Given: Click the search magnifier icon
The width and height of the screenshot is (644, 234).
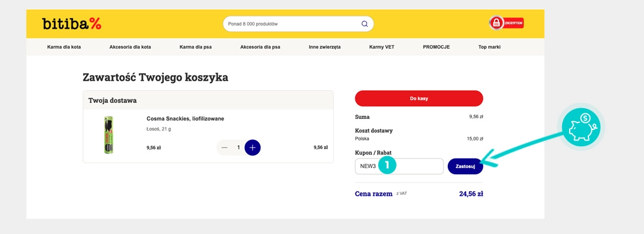Looking at the screenshot, I should point(365,24).
